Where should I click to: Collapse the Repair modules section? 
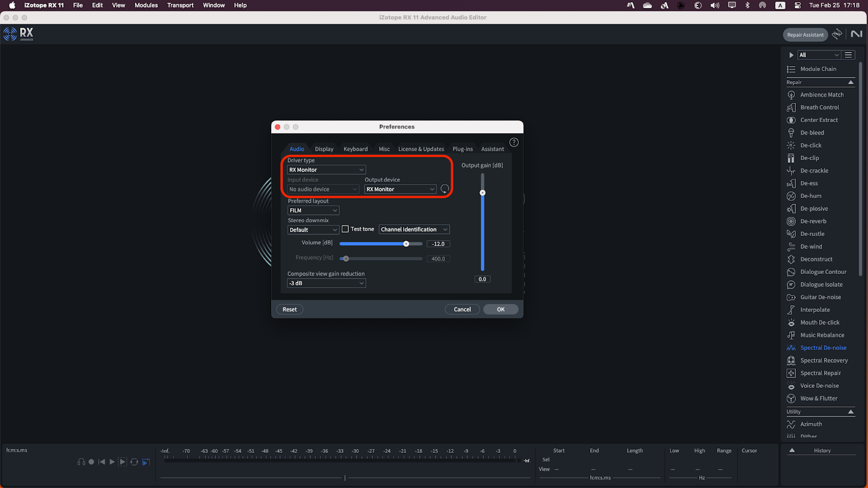[x=851, y=82]
